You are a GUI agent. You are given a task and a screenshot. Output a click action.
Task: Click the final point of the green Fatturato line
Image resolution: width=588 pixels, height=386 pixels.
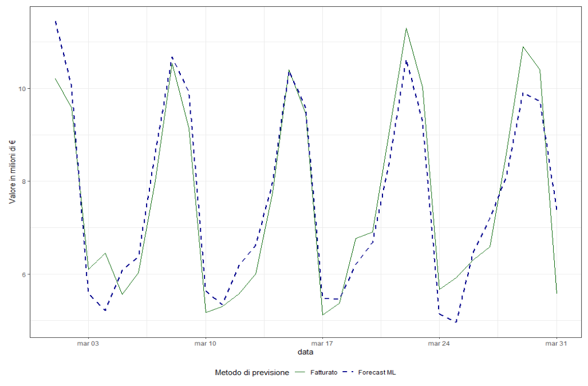click(557, 293)
